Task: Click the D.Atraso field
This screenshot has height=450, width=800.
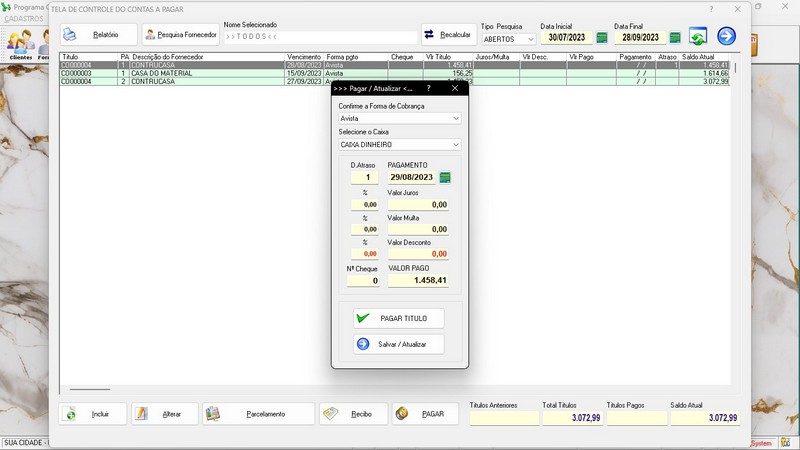Action: click(364, 178)
